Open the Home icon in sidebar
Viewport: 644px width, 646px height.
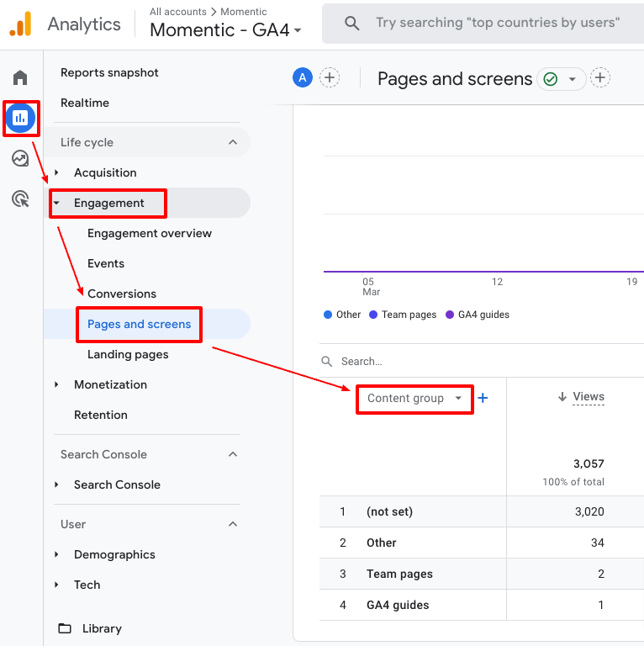tap(20, 77)
